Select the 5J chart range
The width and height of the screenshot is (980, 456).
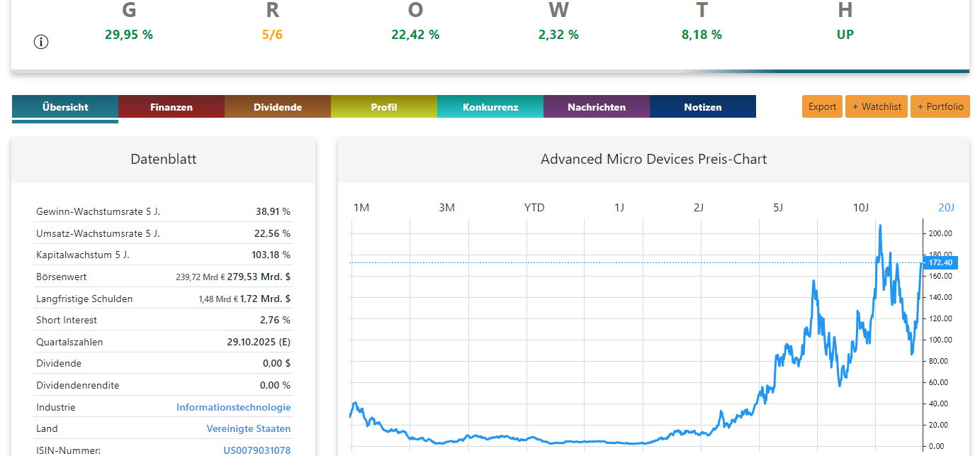coord(778,208)
